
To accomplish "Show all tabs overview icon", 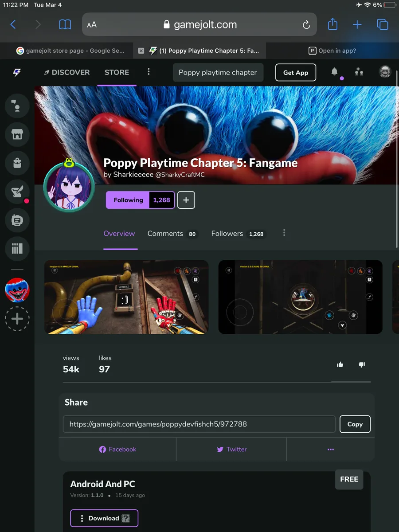I will 382,25.
